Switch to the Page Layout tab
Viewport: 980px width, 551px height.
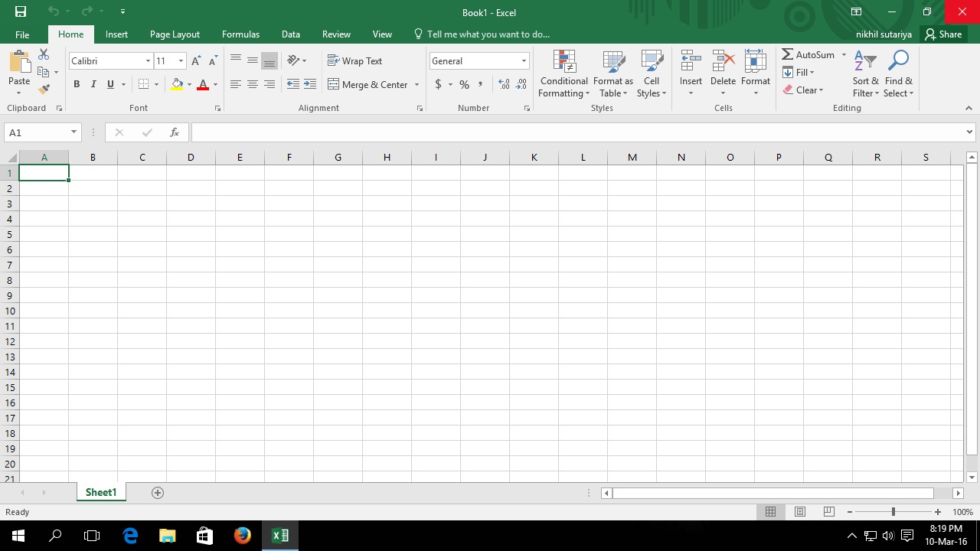click(175, 34)
